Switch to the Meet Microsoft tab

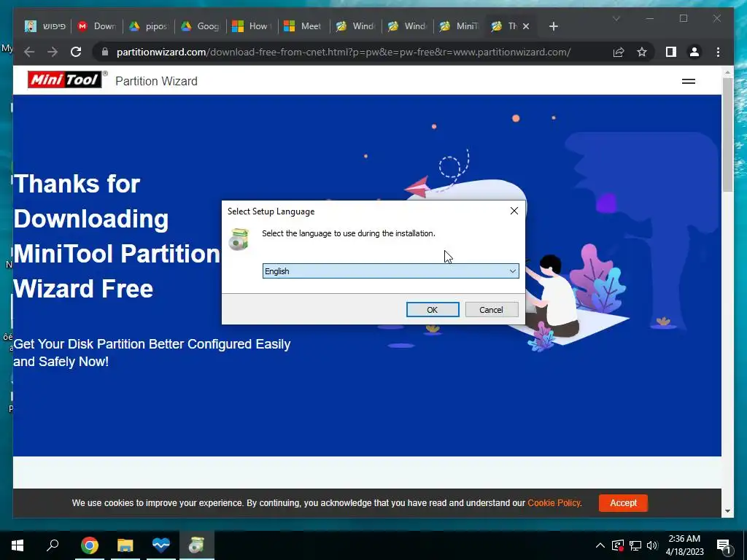coord(303,26)
